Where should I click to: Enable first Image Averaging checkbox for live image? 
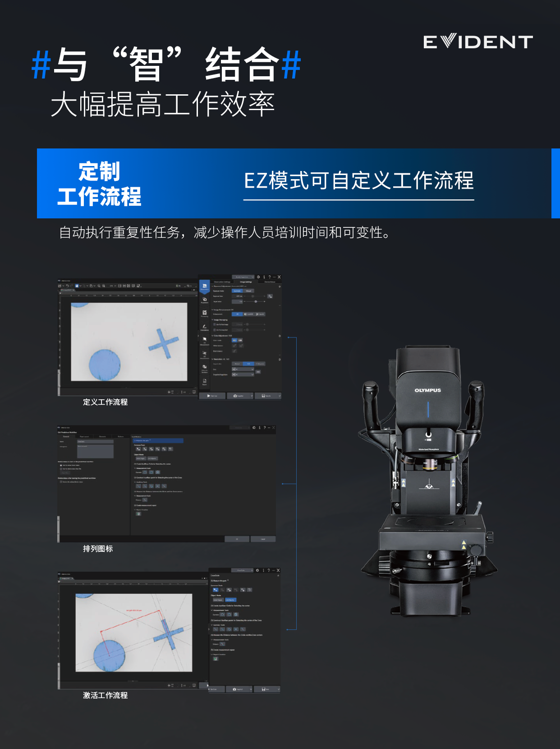point(215,324)
